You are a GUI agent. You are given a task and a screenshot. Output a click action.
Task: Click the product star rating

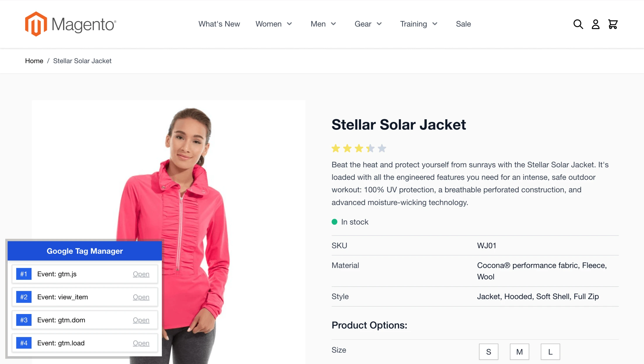click(359, 149)
